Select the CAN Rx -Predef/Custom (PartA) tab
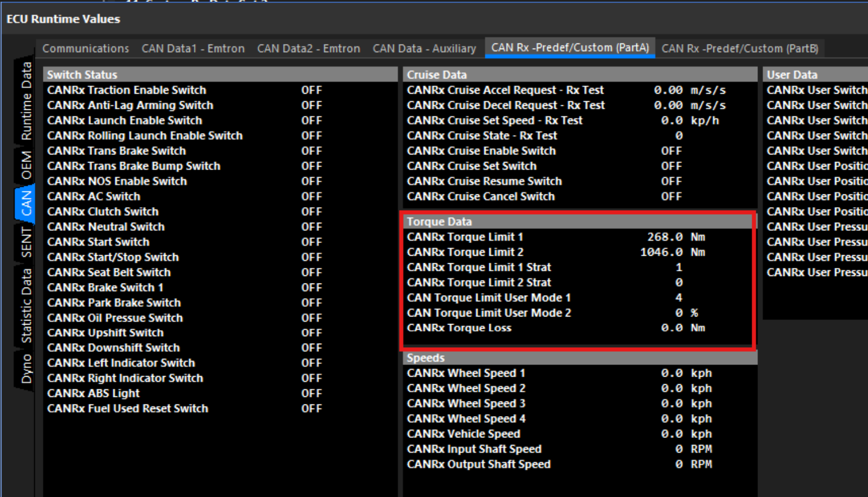The width and height of the screenshot is (868, 497). pos(570,48)
